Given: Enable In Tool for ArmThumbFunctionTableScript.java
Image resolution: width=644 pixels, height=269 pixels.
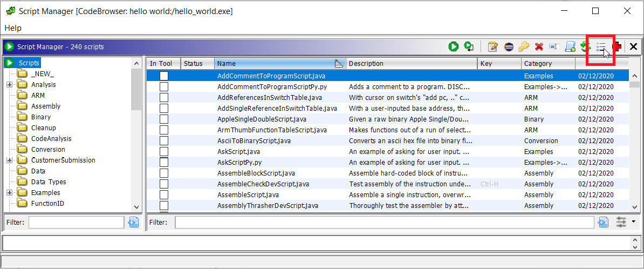Looking at the screenshot, I should pos(164,130).
